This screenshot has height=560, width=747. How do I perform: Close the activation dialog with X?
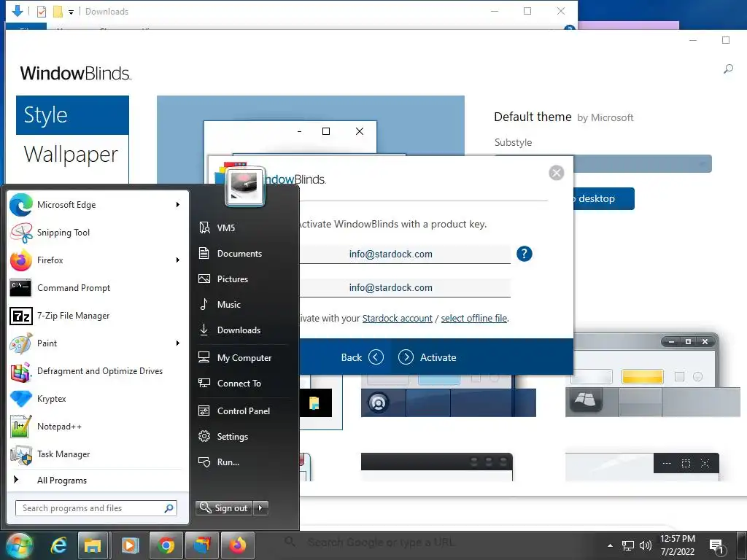pos(556,172)
